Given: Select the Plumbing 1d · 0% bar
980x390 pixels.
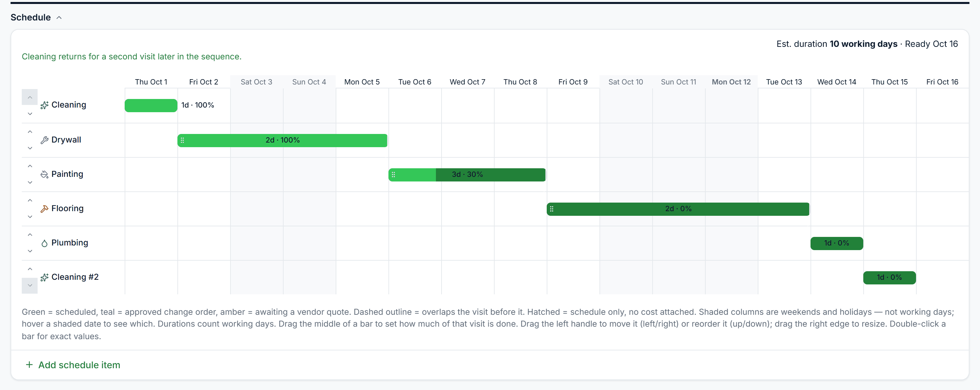Looking at the screenshot, I should pos(837,243).
